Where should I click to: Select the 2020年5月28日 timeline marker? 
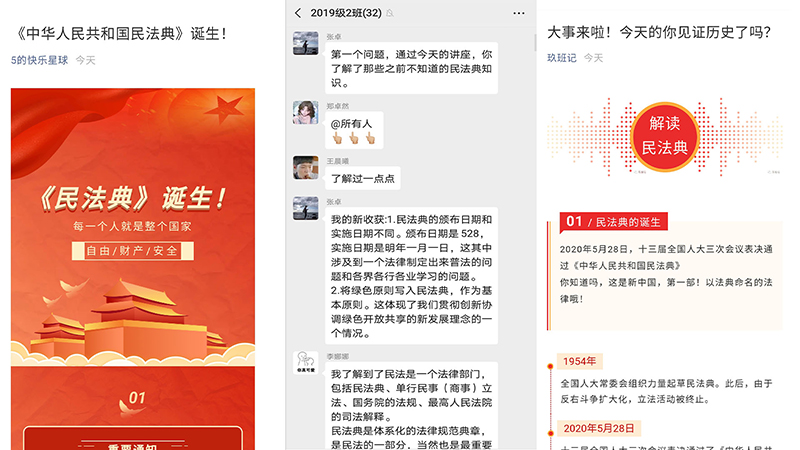pyautogui.click(x=598, y=428)
